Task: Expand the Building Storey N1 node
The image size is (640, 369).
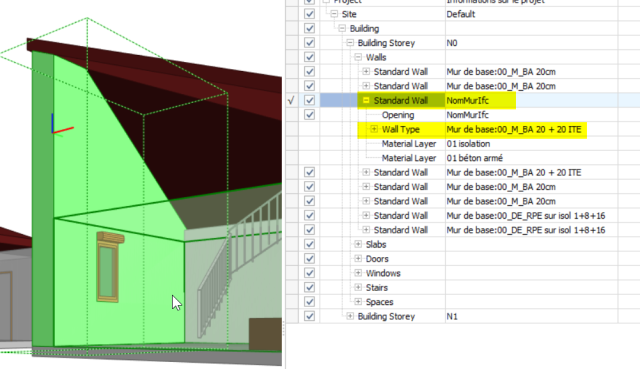Action: (x=350, y=316)
